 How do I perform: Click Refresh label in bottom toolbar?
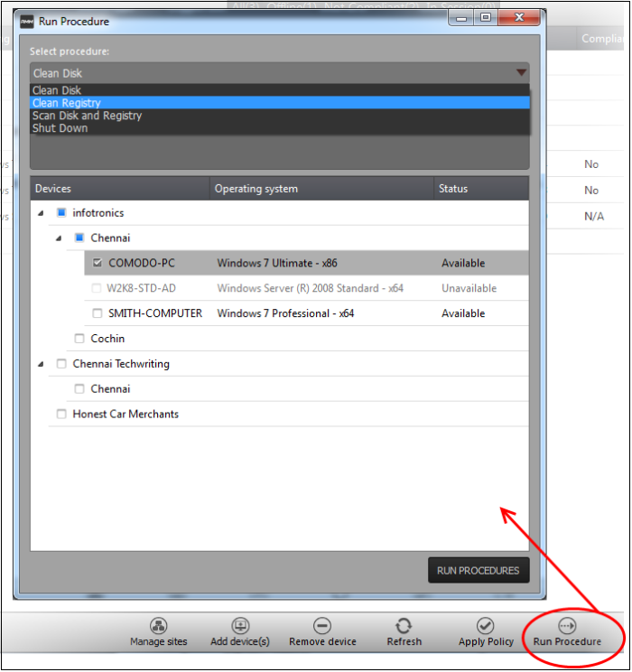tap(404, 641)
